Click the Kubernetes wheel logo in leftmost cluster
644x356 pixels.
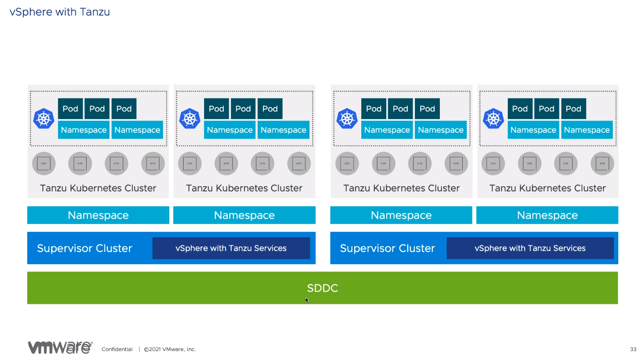(44, 119)
